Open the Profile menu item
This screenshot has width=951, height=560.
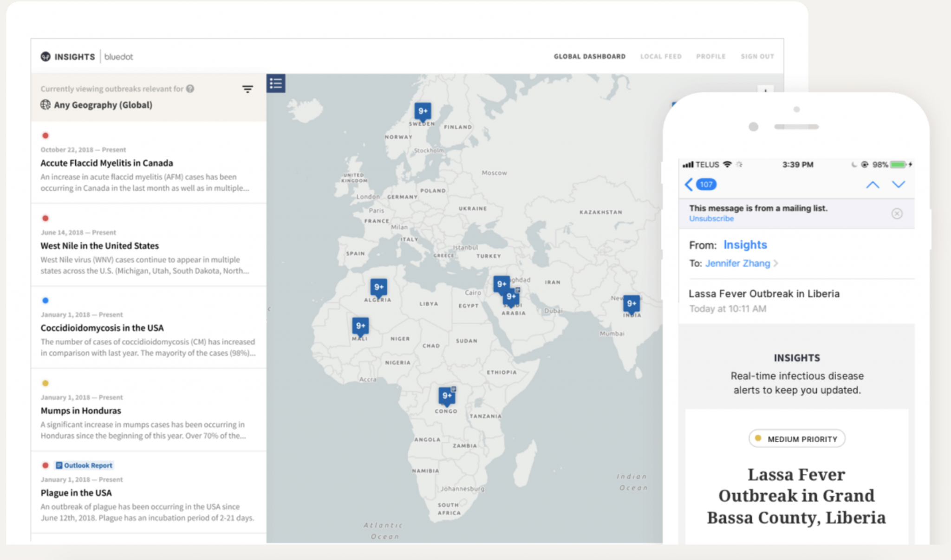(710, 57)
